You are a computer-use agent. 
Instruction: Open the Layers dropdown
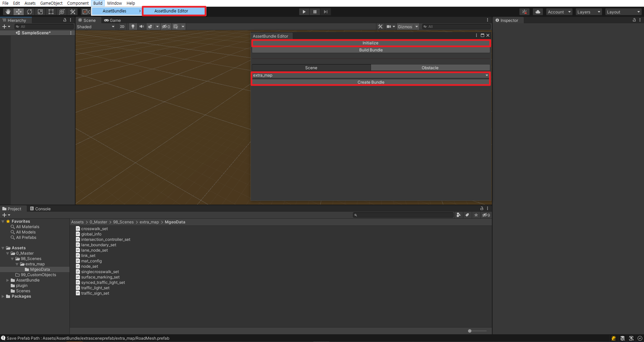[589, 12]
